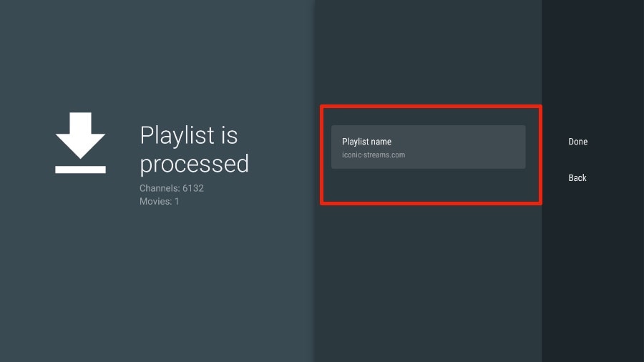
Task: Click the download arrow icon
Action: [80, 134]
